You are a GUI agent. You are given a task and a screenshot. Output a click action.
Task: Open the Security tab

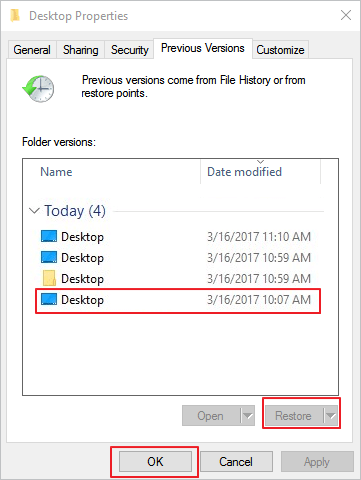click(129, 50)
